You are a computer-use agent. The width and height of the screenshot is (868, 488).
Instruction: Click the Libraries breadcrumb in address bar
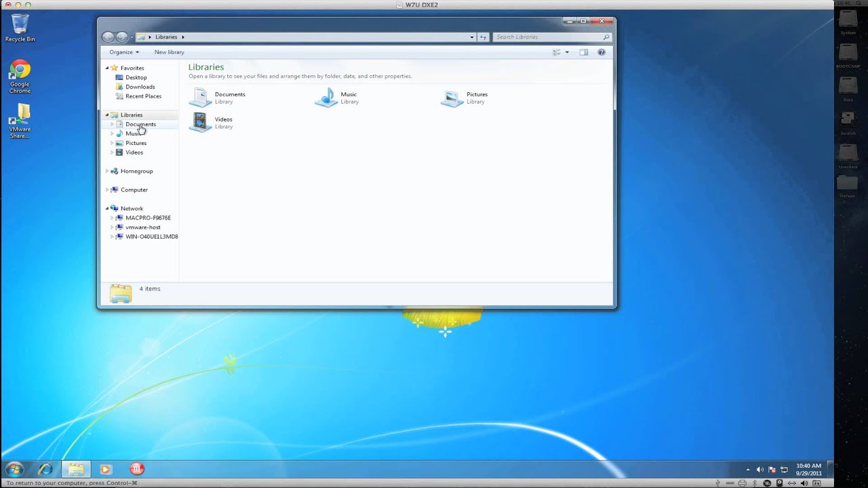(x=166, y=37)
